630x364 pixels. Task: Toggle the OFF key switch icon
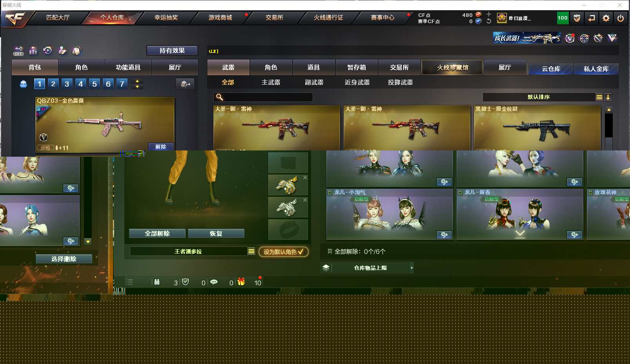point(18,51)
